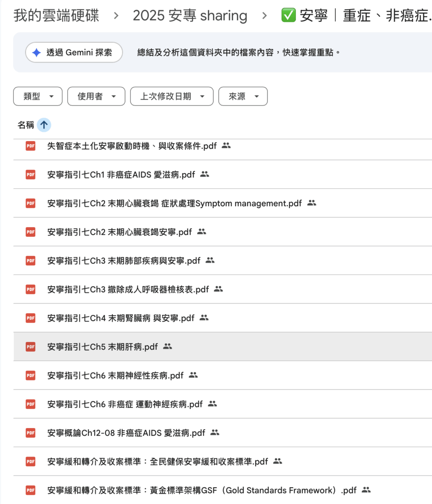
Task: Click 透過 Gemini 探索 button
Action: click(x=74, y=53)
